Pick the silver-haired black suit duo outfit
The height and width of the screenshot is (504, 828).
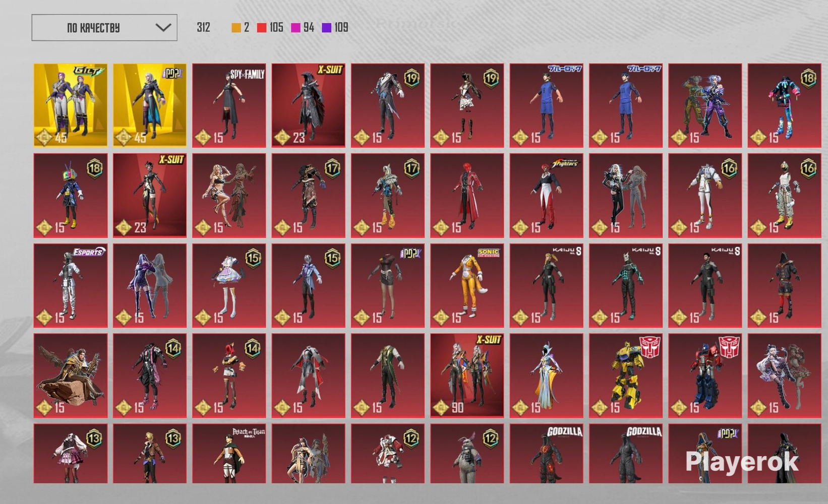(626, 196)
